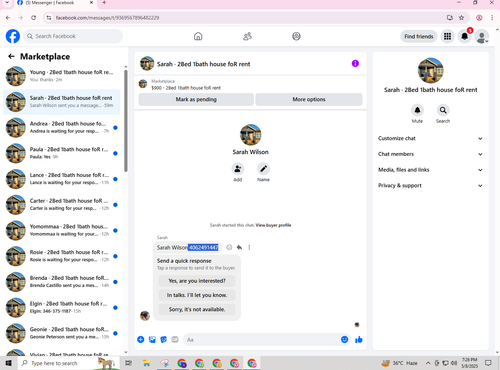Open the Messenger Facebook browser tab
Screen dimensions: 500x370
click(x=55, y=3)
